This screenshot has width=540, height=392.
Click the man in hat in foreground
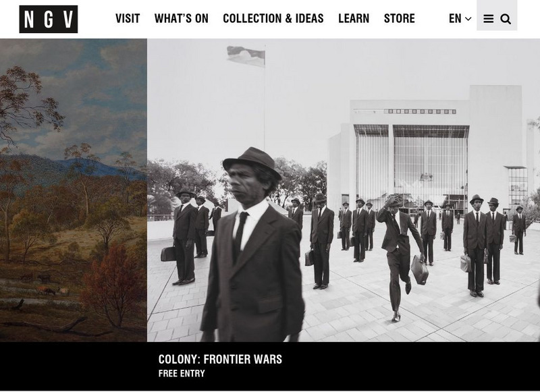252,244
